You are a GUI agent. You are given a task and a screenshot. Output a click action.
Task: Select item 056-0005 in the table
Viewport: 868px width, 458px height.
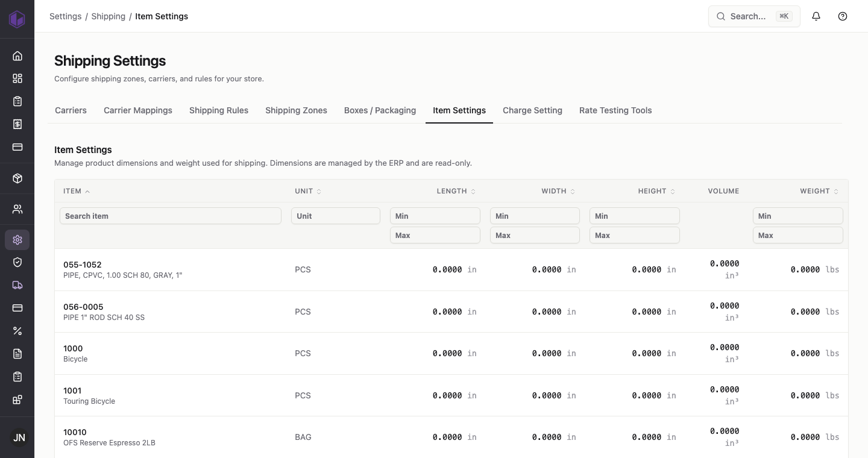[451, 312]
